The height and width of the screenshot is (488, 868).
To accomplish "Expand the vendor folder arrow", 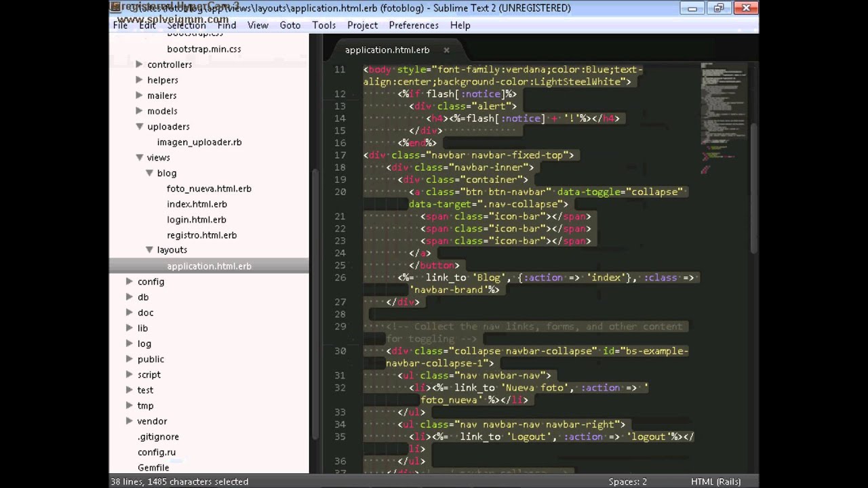I will [x=129, y=421].
